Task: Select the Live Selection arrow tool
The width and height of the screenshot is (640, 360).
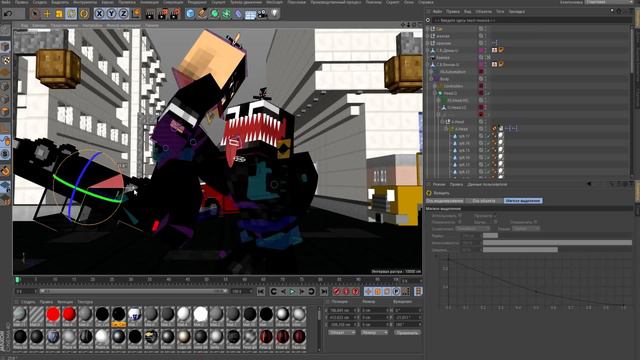Action: pos(35,14)
